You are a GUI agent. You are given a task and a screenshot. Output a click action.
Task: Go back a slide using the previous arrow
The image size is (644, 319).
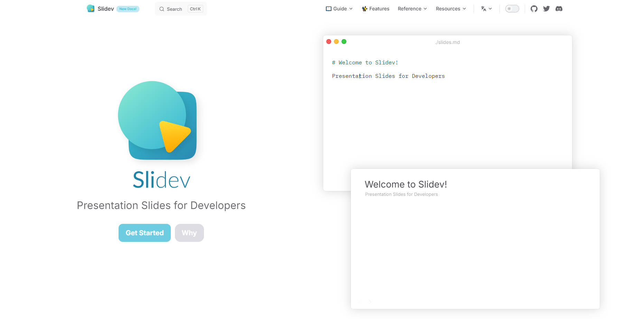point(360,302)
